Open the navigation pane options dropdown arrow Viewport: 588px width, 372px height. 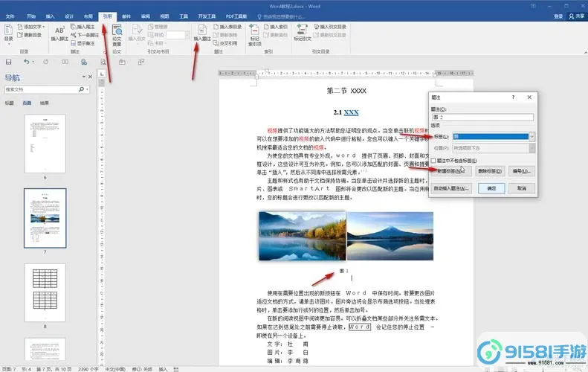click(x=83, y=77)
